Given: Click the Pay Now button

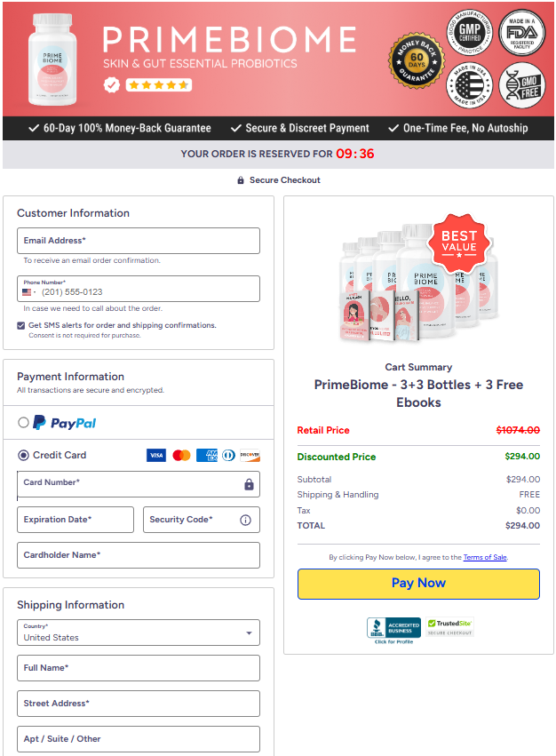Looking at the screenshot, I should pyautogui.click(x=418, y=584).
